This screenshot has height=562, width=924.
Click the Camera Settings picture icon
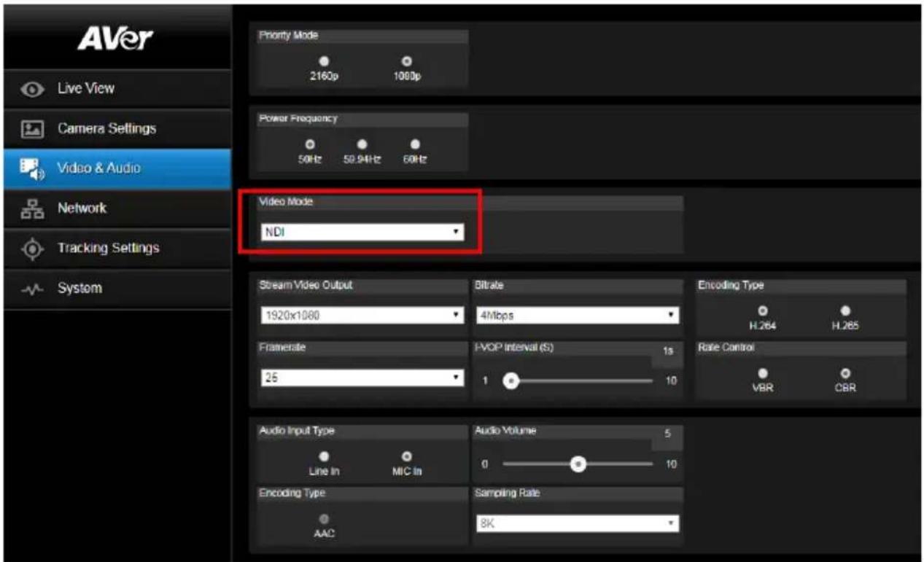[31, 129]
